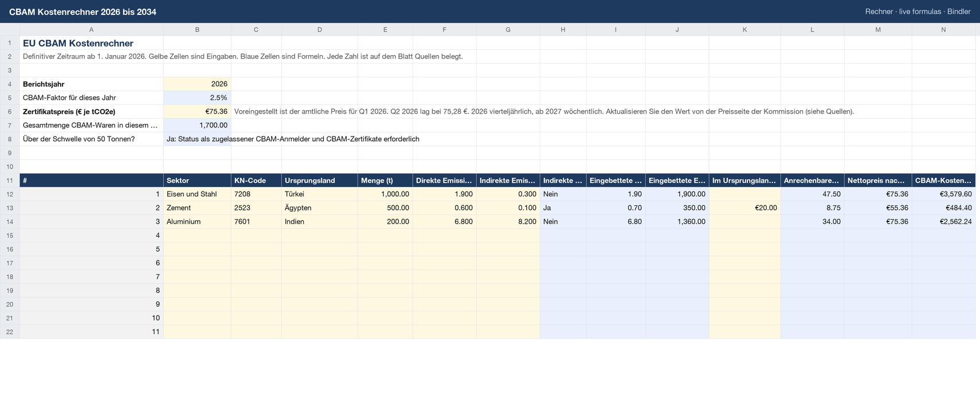Select column header K

[744, 29]
